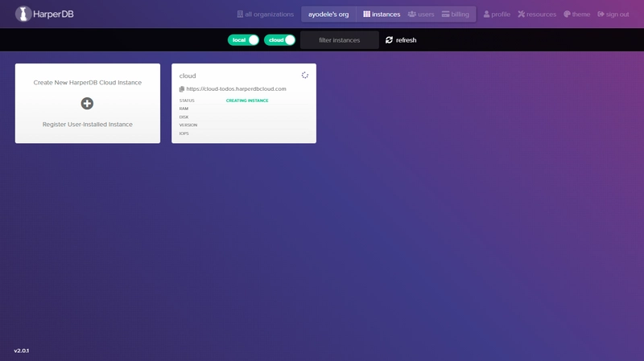Click the credit card icon beside billing

[x=445, y=14]
